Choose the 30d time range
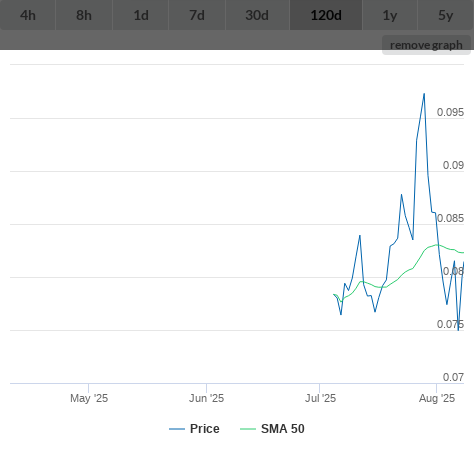Image resolution: width=474 pixels, height=455 pixels. pos(257,15)
